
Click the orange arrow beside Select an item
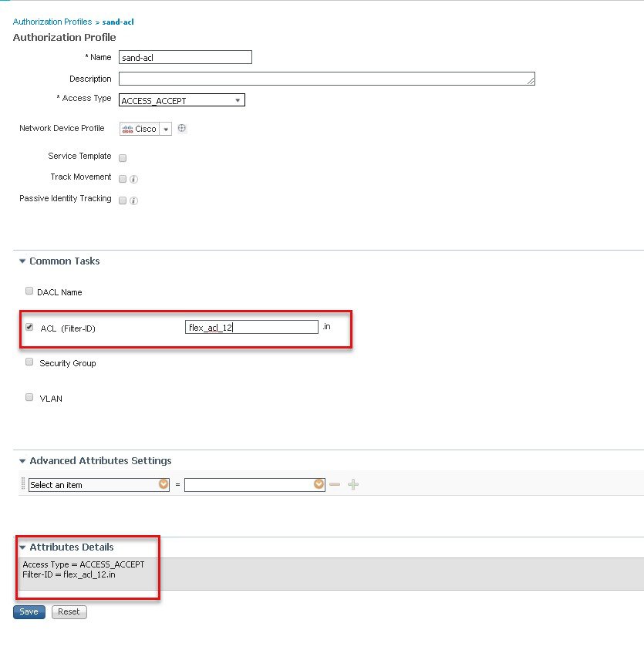[164, 484]
